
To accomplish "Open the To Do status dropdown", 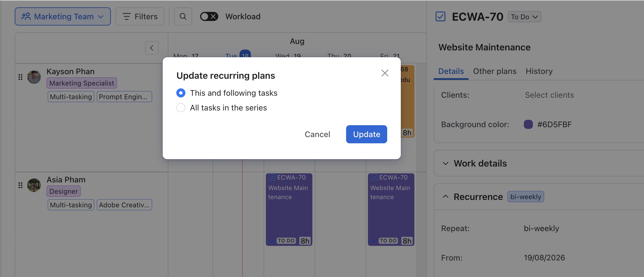I will click(x=524, y=17).
